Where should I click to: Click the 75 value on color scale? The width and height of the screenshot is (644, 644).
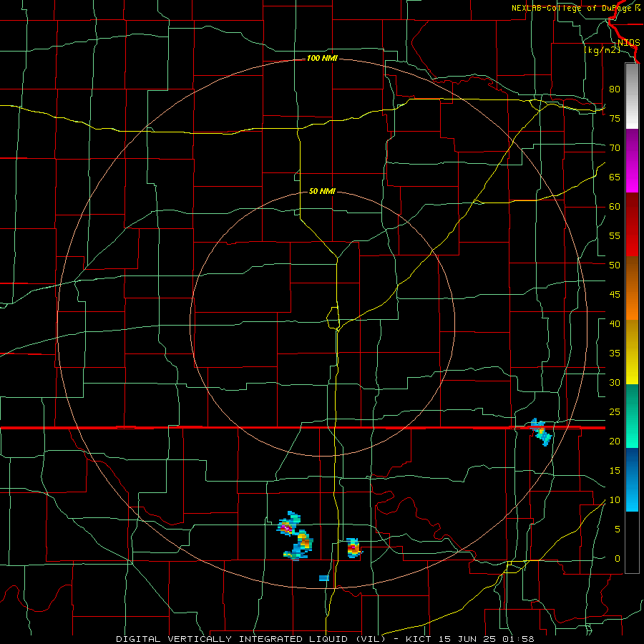[615, 118]
